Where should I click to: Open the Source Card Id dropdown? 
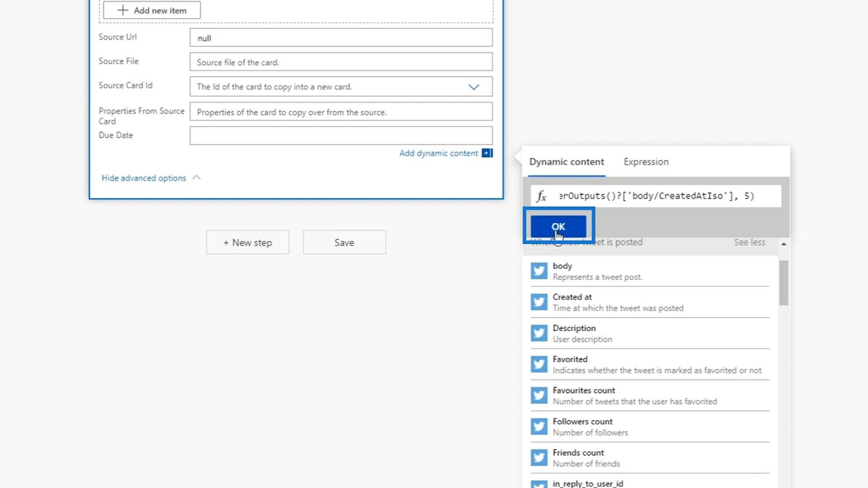(x=474, y=87)
